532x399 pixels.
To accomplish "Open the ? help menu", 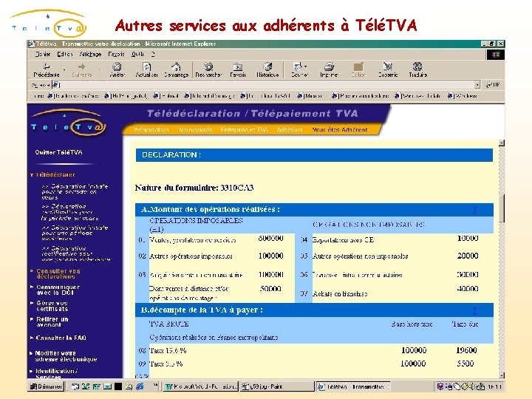I will click(153, 54).
